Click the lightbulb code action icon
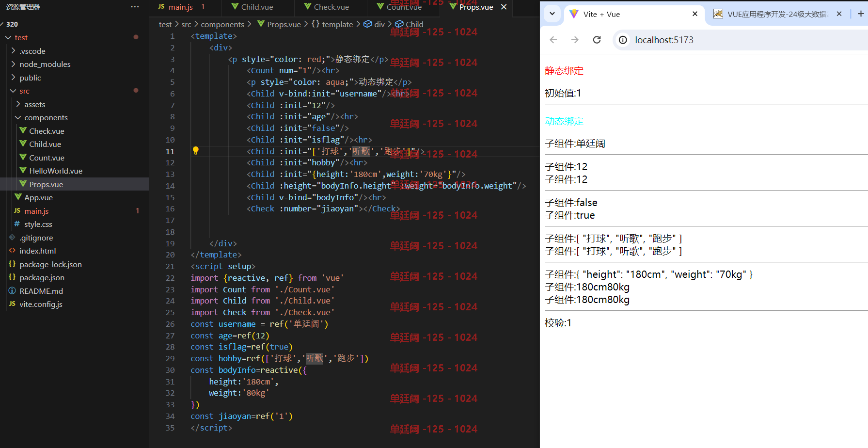Viewport: 868px width, 448px height. [x=196, y=150]
